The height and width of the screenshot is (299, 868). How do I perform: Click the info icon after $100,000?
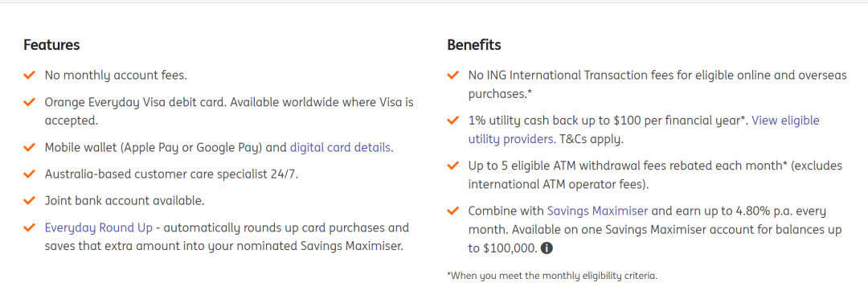(547, 248)
